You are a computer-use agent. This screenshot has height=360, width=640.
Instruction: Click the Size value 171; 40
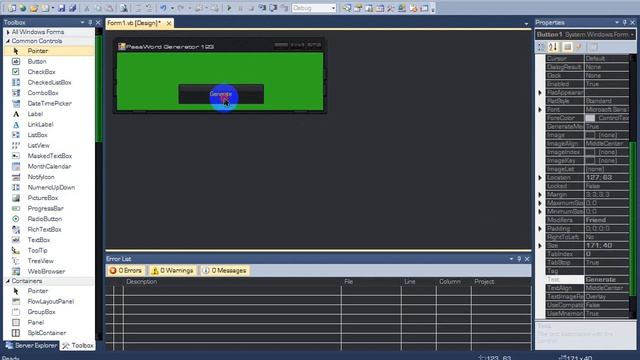click(x=607, y=246)
